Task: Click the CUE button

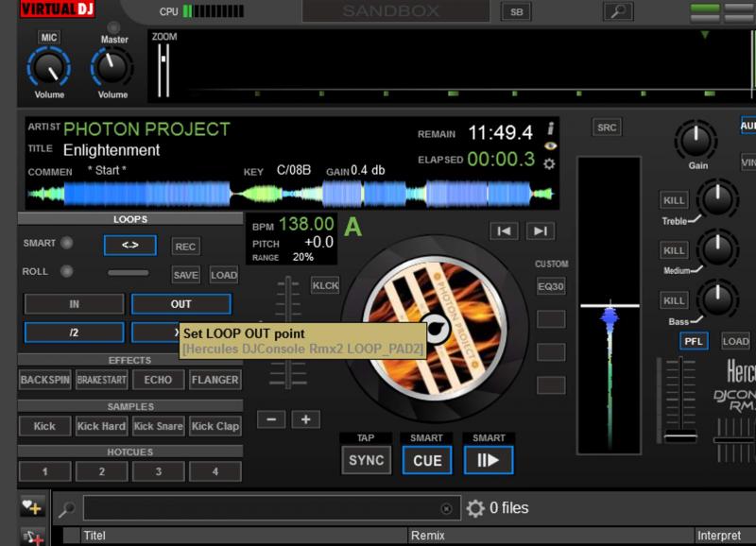Action: click(x=427, y=460)
